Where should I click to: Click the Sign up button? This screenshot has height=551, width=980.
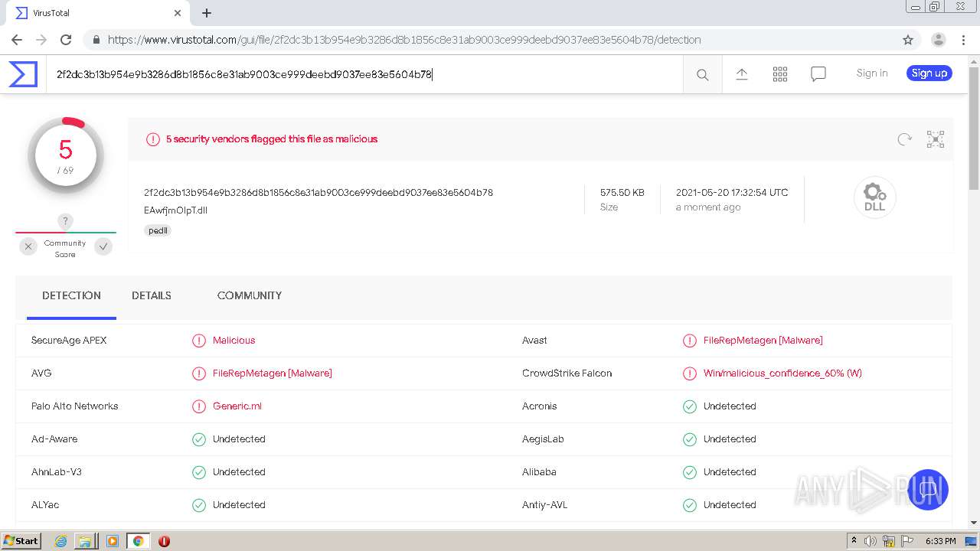pyautogui.click(x=929, y=73)
